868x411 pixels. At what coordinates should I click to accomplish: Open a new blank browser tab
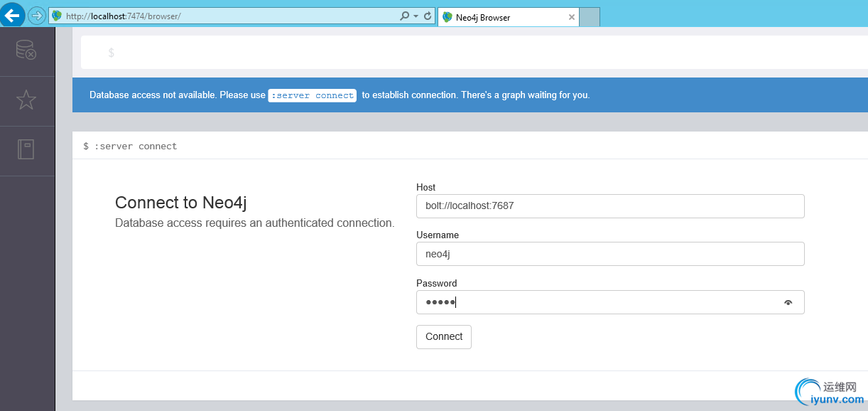point(590,17)
